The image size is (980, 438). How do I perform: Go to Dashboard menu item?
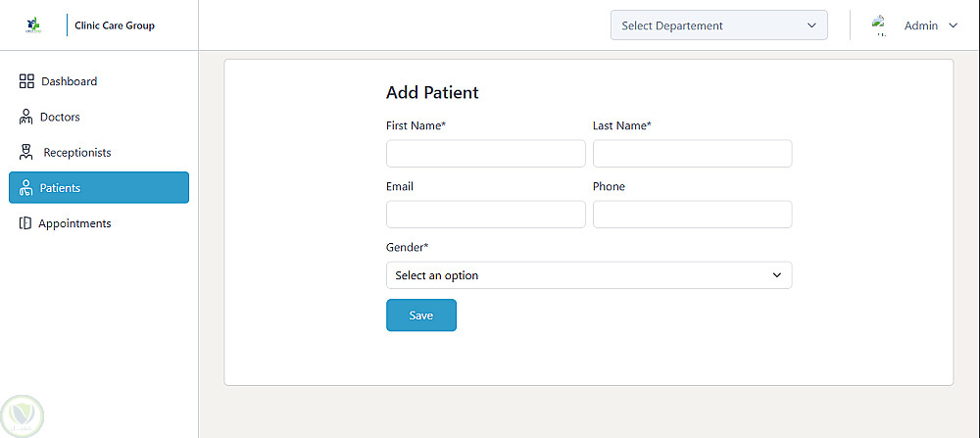69,81
